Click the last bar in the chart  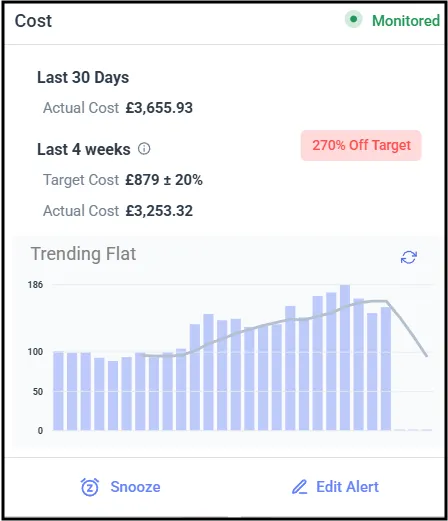click(386, 368)
